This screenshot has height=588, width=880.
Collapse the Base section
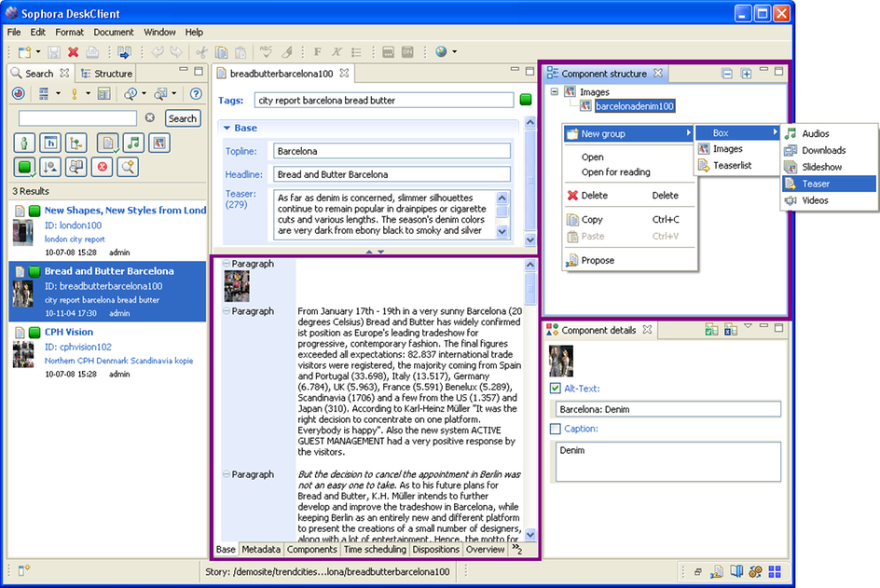tap(227, 128)
